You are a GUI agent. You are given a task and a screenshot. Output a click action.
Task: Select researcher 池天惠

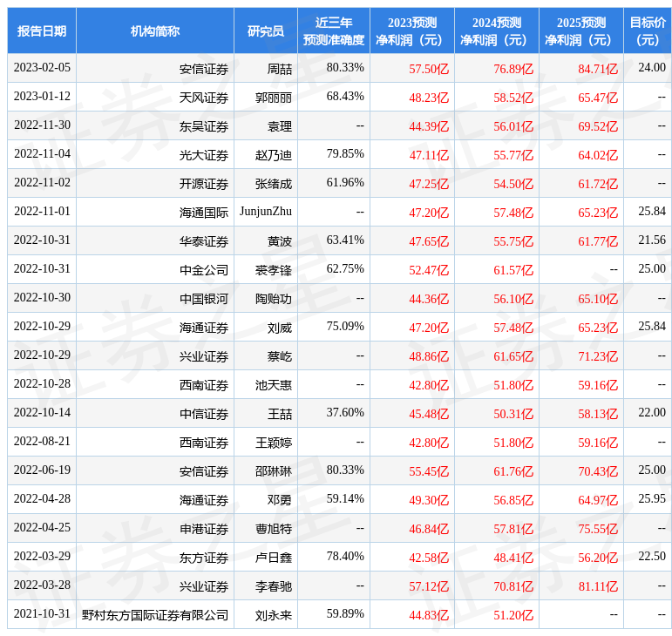(x=274, y=384)
